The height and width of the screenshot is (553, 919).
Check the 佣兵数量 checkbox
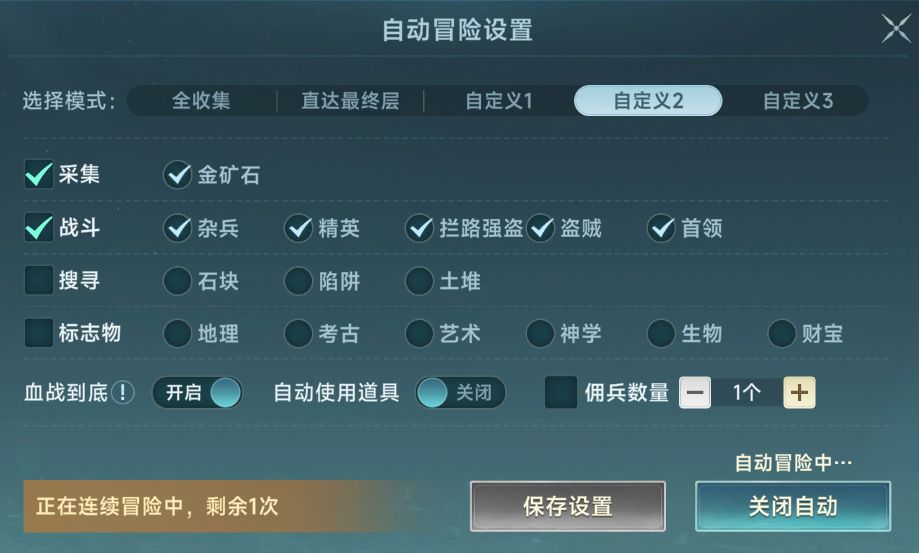560,393
